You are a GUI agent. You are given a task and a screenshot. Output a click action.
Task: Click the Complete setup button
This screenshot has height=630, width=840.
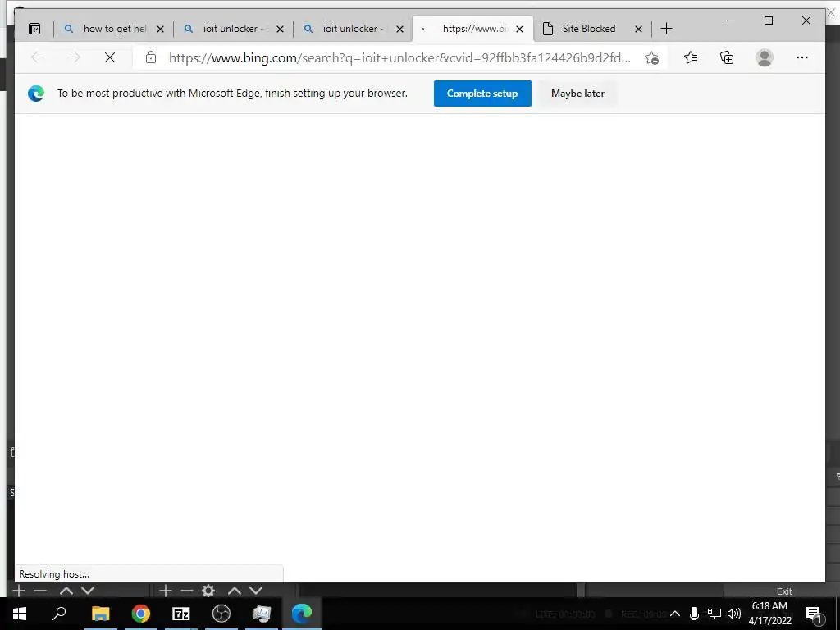pos(482,94)
